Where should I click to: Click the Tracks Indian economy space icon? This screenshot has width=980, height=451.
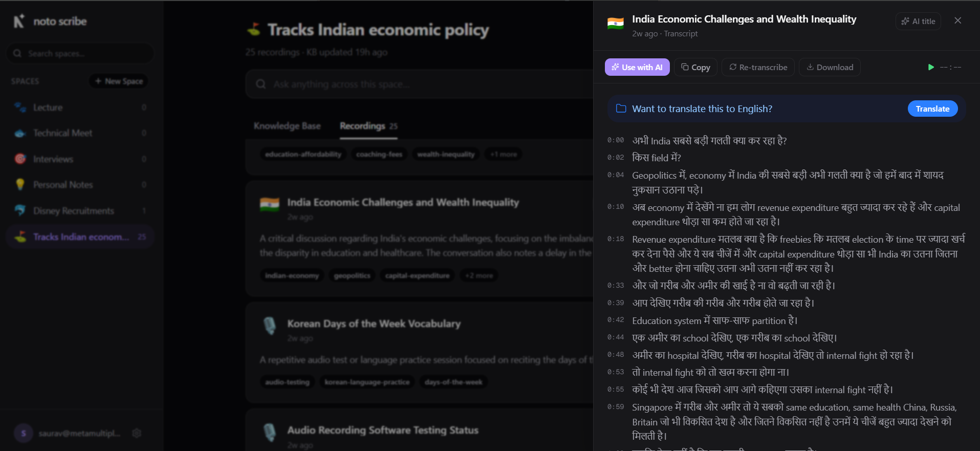coord(20,237)
